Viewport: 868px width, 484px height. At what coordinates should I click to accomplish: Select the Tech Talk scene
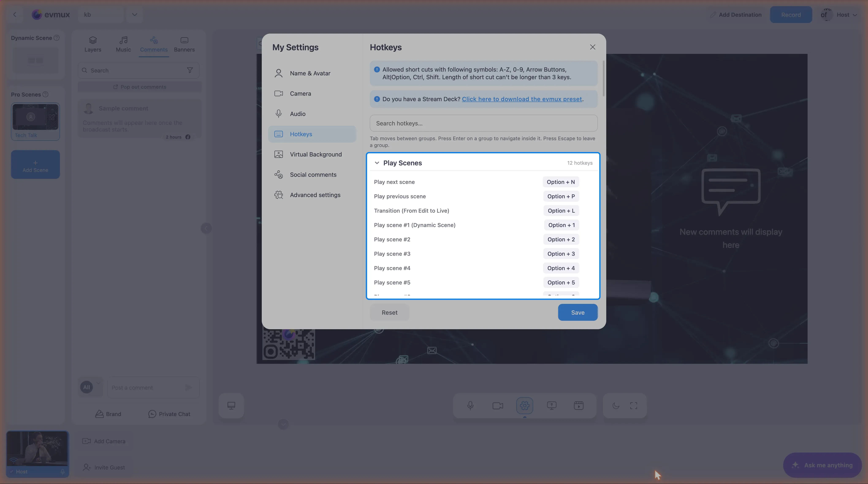pos(35,121)
